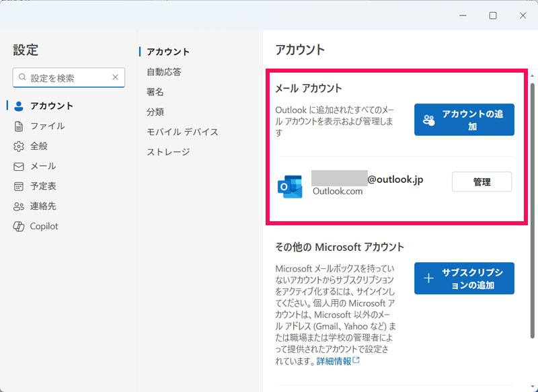Click the メール アカウント heading
Image resolution: width=538 pixels, height=392 pixels.
pyautogui.click(x=309, y=89)
